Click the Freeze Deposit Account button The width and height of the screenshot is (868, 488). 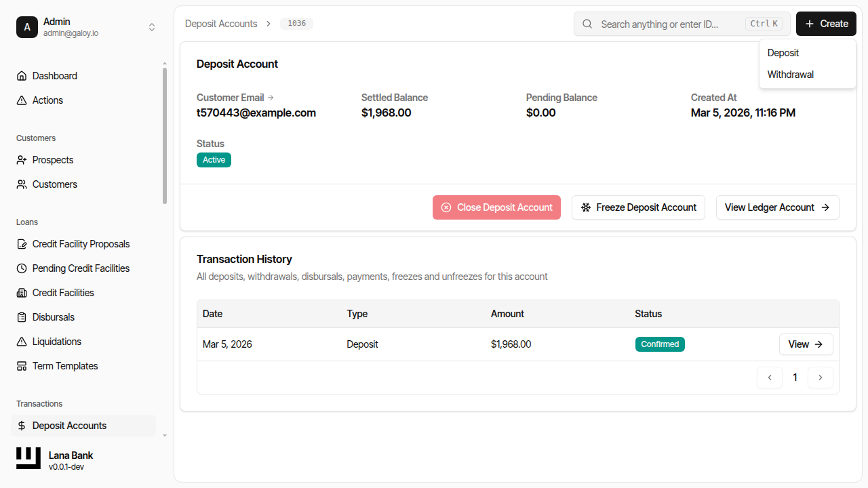pyautogui.click(x=638, y=207)
